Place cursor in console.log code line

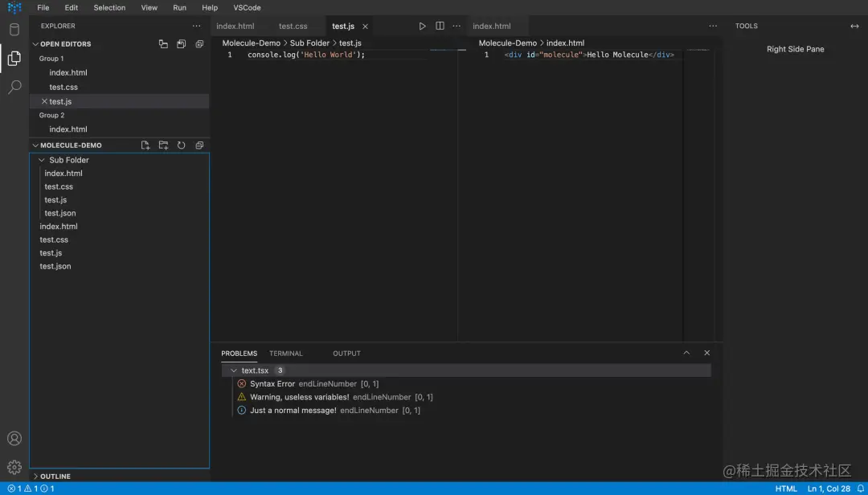click(306, 55)
